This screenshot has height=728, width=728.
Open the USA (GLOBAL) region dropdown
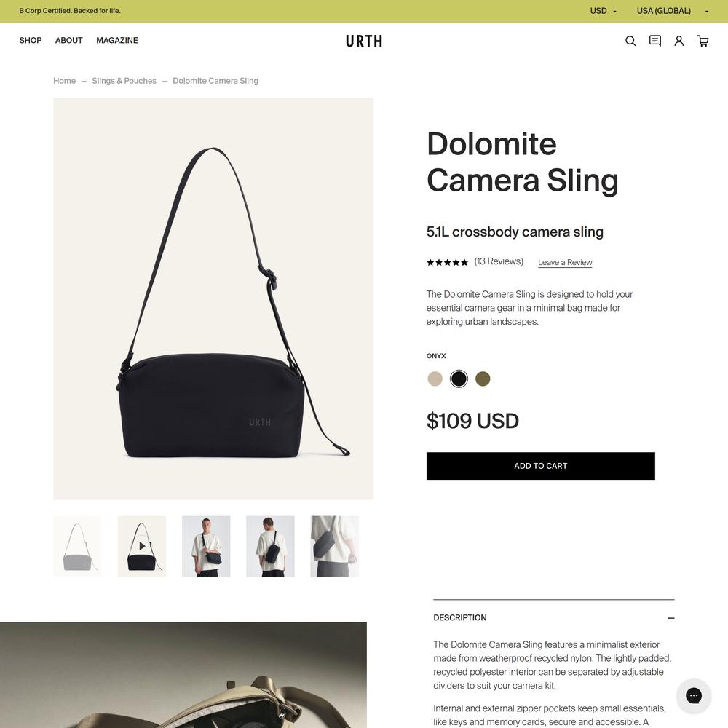pos(673,11)
